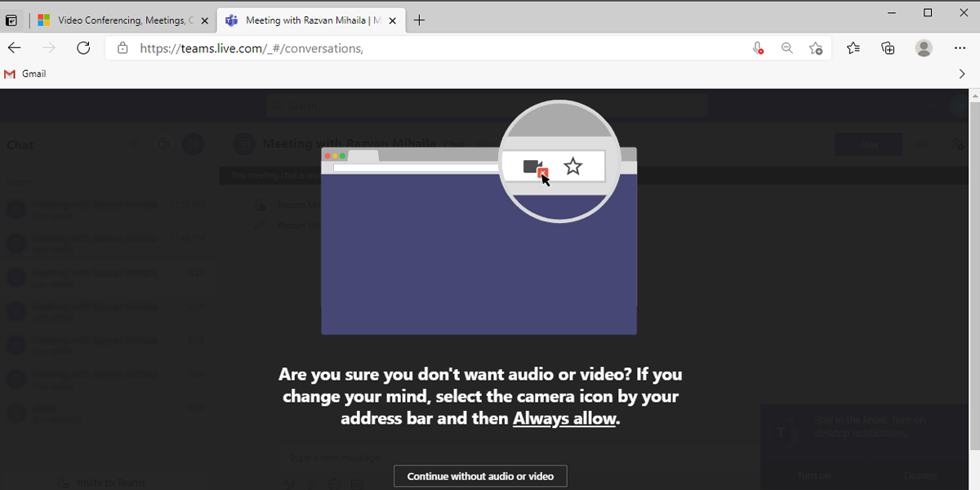The height and width of the screenshot is (490, 980).
Task: Click the vertical page scrollbar
Action: (973, 269)
